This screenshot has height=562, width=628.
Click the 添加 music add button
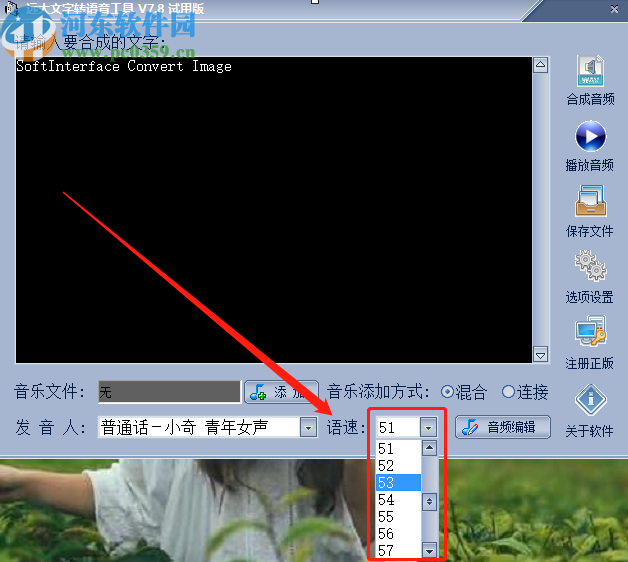(281, 392)
